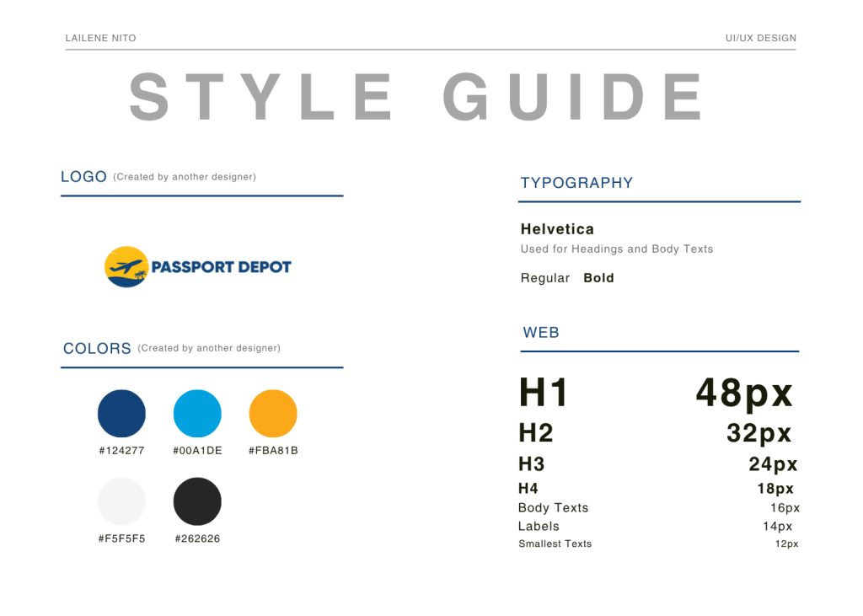Click the LAILENE NITO header text

point(100,38)
